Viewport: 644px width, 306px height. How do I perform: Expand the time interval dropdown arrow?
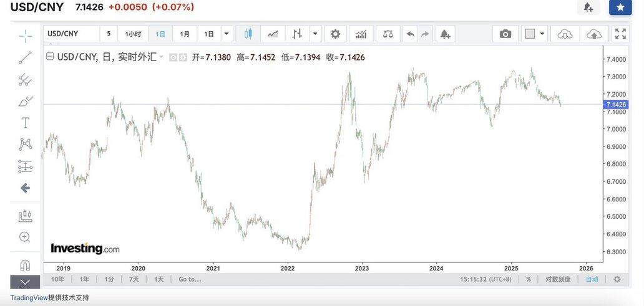pos(227,34)
